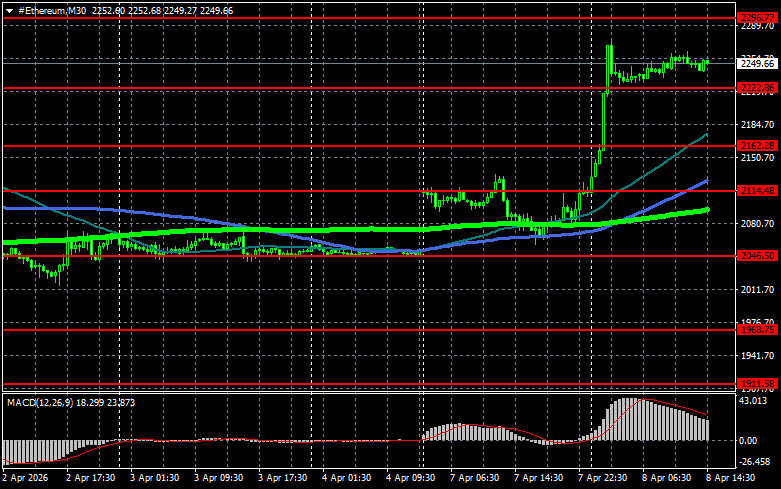Select the 2114.48 red level label
Screen dimensions: 781x489
757,191
